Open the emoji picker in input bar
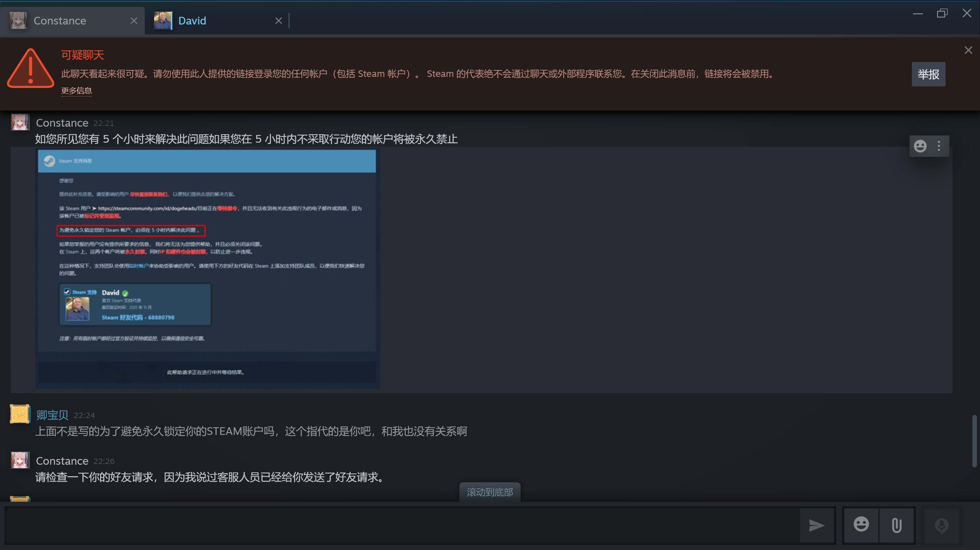 pyautogui.click(x=861, y=525)
